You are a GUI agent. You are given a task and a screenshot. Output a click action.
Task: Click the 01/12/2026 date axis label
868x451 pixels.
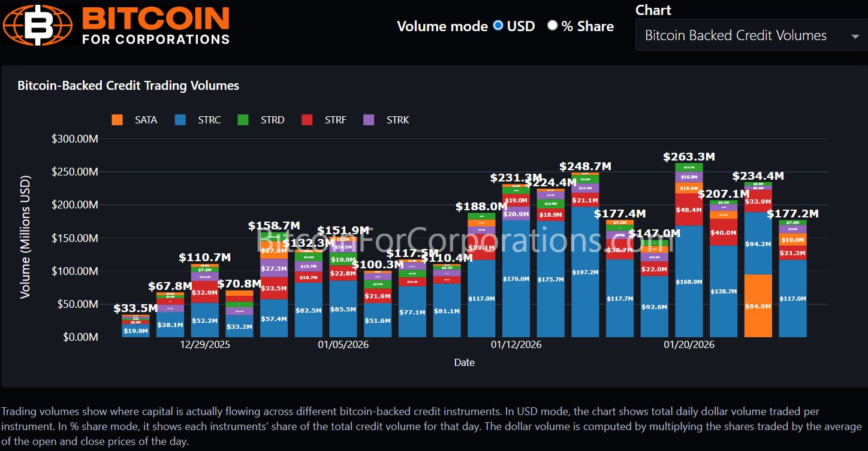coord(516,345)
